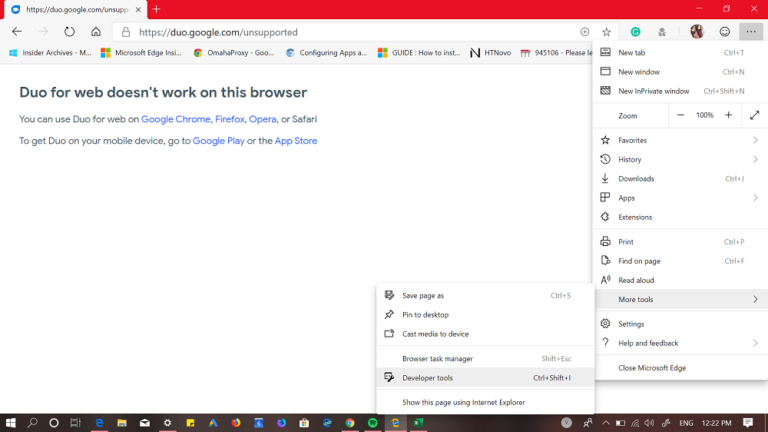Open the App Store link

coord(296,141)
